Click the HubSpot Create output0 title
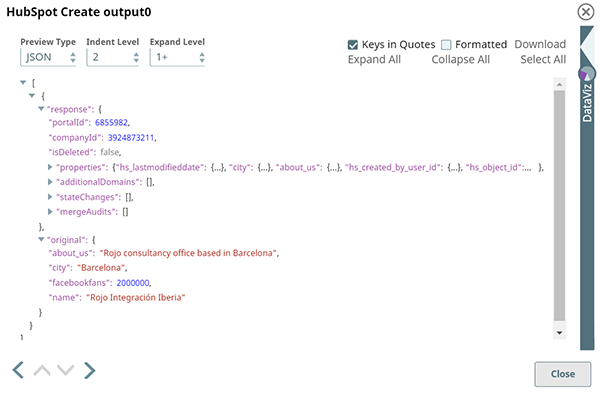The image size is (600, 394). click(x=79, y=12)
